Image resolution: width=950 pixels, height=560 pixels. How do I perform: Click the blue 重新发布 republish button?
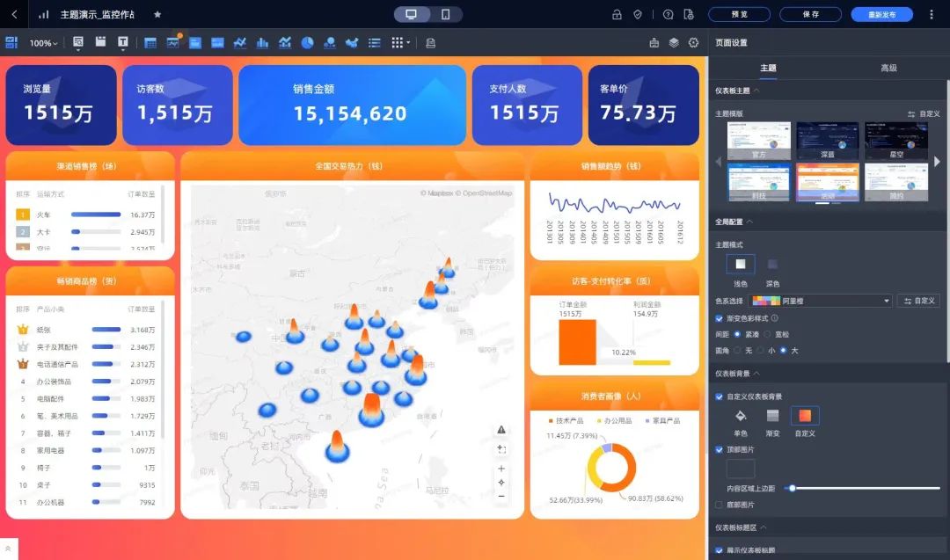(881, 15)
